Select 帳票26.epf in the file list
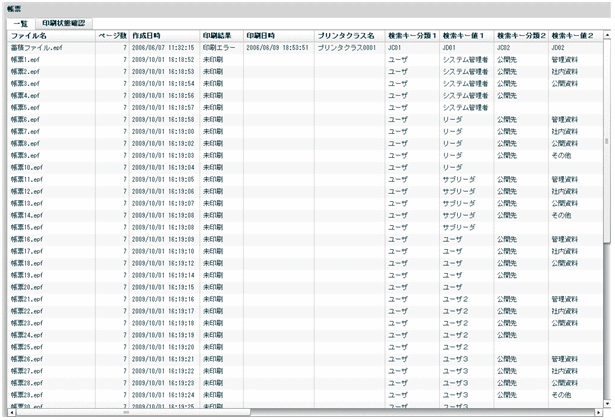 [27, 359]
